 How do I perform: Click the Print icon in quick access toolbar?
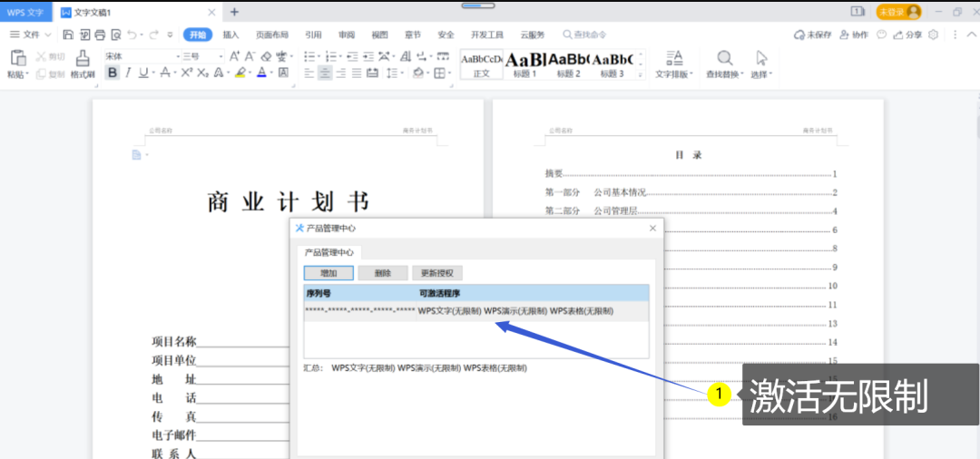(100, 35)
